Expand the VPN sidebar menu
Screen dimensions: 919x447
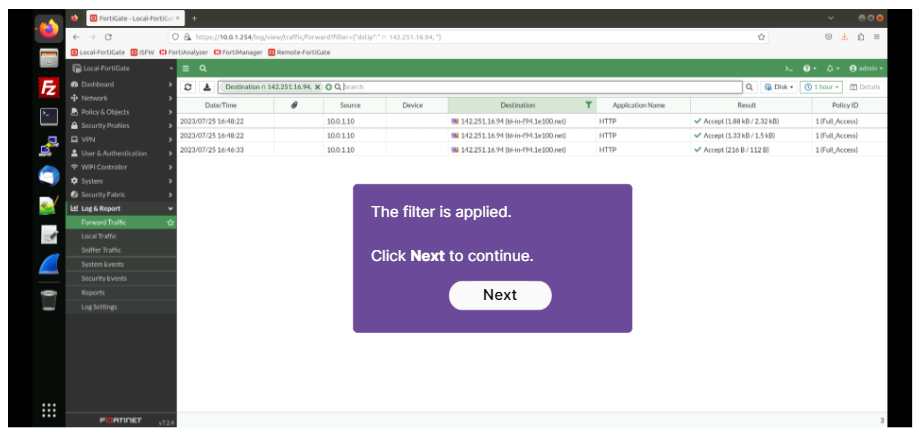121,139
